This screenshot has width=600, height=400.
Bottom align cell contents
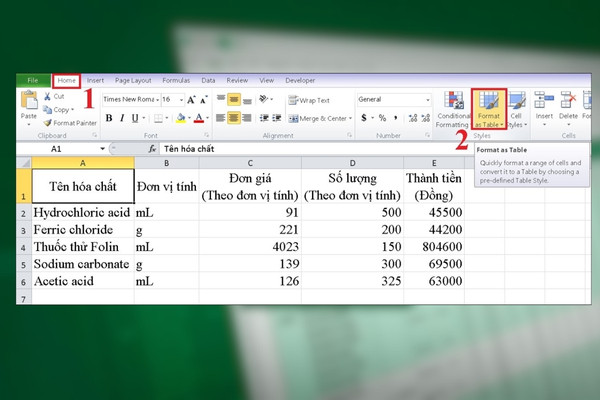point(247,100)
